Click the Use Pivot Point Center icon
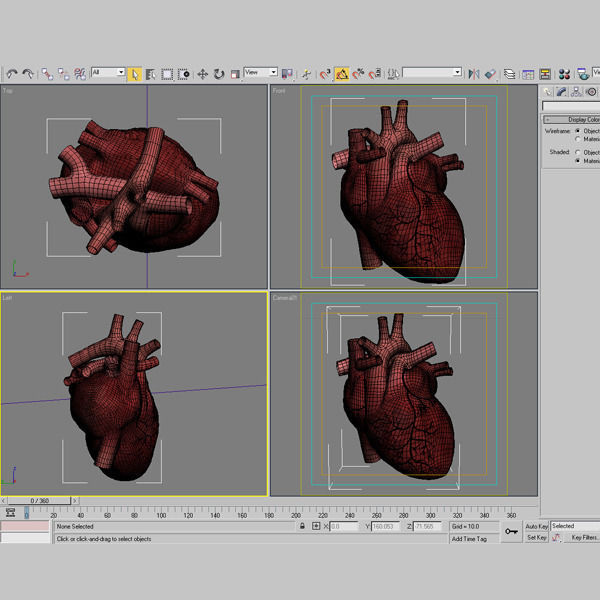 (x=287, y=74)
